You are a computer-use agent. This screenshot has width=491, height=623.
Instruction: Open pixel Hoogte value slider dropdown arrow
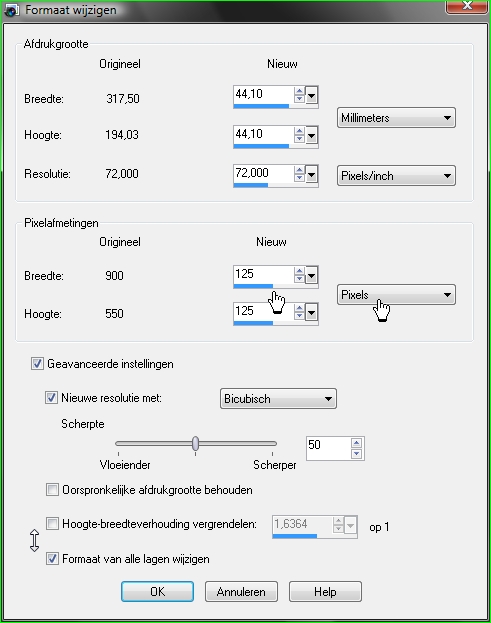pos(311,313)
